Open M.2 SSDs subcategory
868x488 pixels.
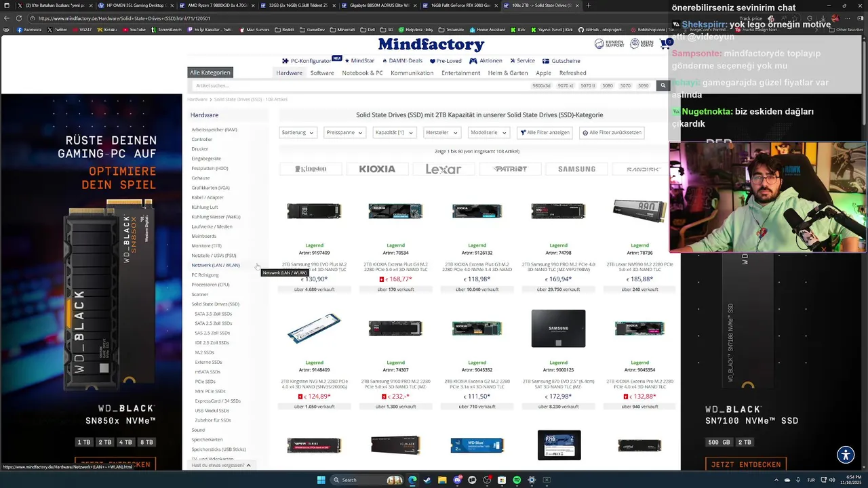pyautogui.click(x=204, y=352)
